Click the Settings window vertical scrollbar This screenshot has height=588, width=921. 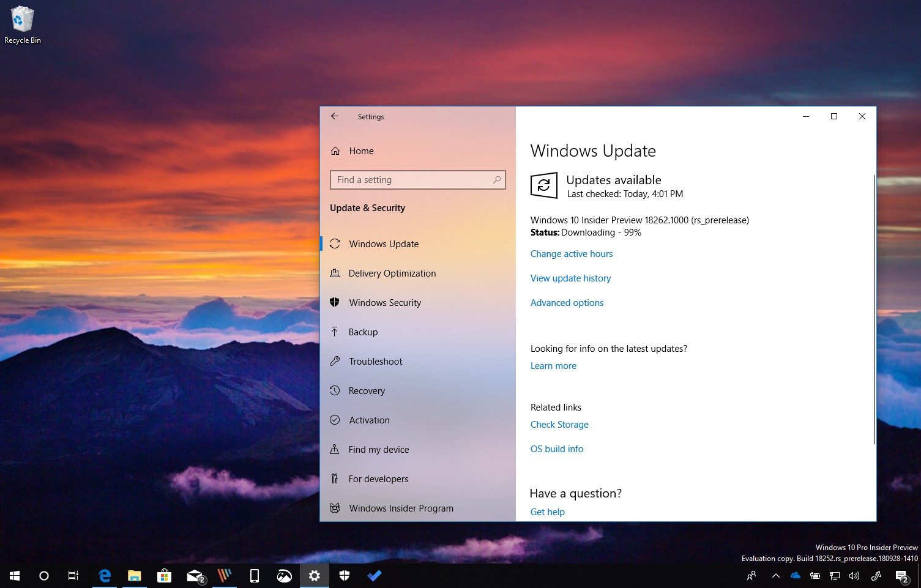coord(874,309)
